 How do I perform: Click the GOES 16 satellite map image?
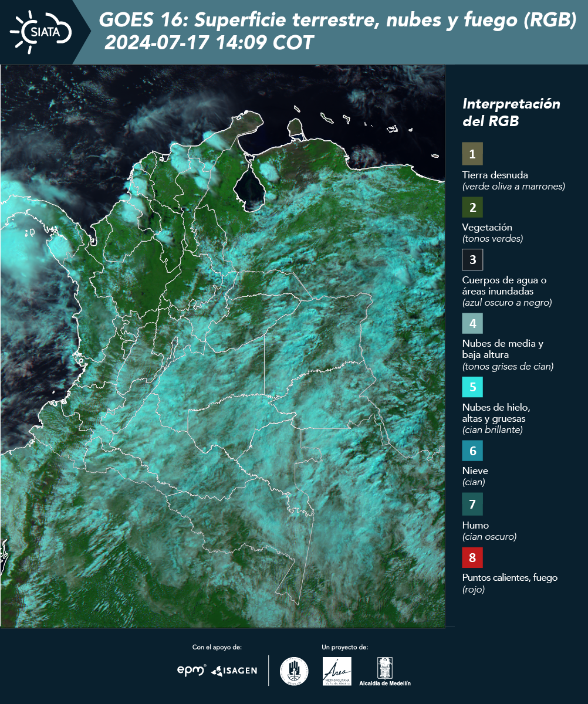pyautogui.click(x=223, y=346)
